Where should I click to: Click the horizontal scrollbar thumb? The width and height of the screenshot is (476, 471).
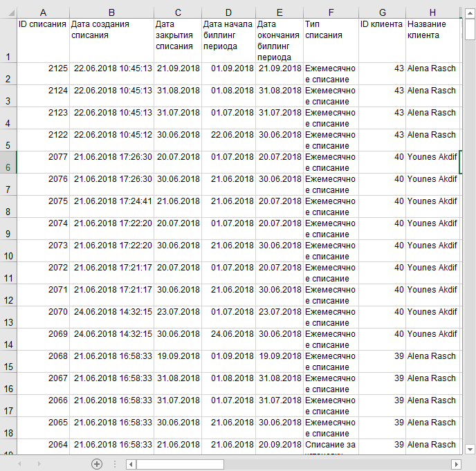click(x=180, y=464)
